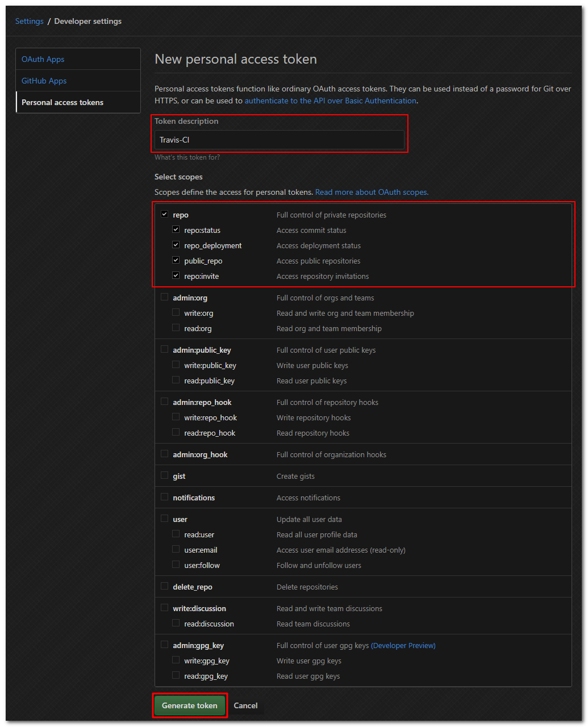Viewport: 588px width, 727px height.
Task: Open the Settings breadcrumb link
Action: click(x=30, y=21)
